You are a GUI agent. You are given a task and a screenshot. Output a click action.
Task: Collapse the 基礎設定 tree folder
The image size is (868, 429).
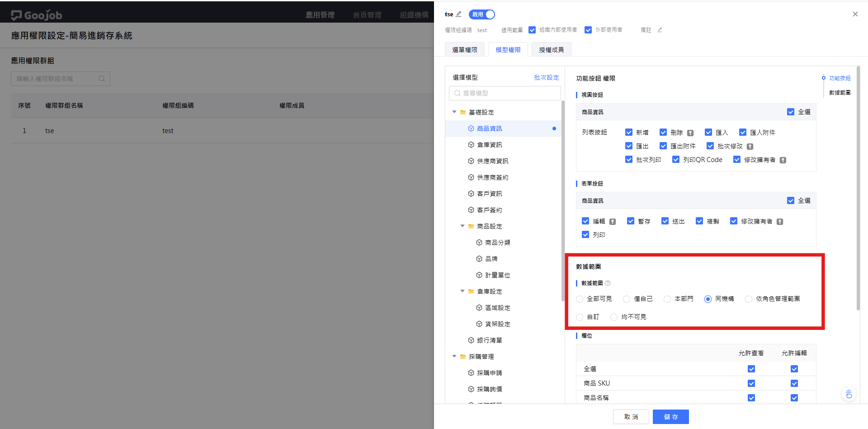click(x=454, y=112)
